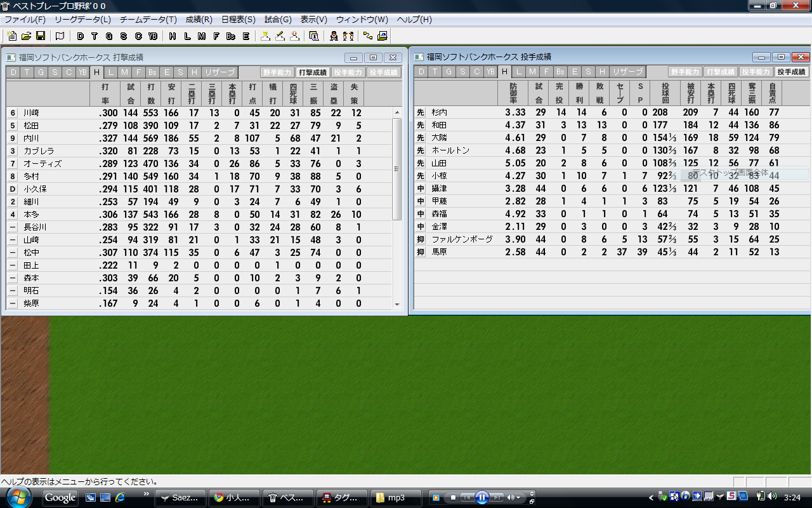Select team L in the main toolbar
Screen dimensions: 812x508
click(x=187, y=36)
